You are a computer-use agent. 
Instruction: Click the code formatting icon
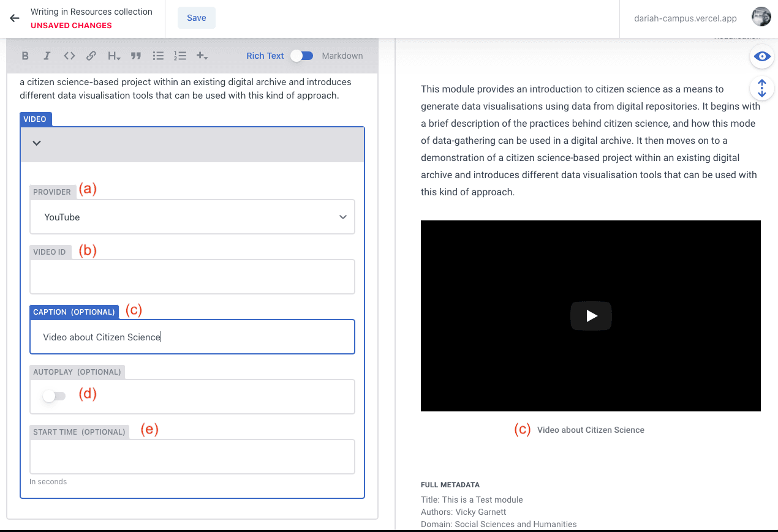(69, 56)
